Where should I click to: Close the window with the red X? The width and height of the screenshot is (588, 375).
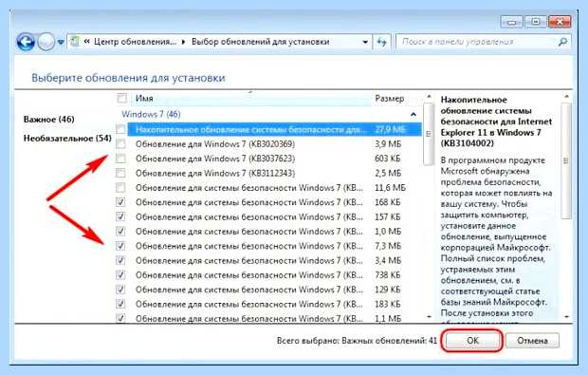click(x=560, y=22)
